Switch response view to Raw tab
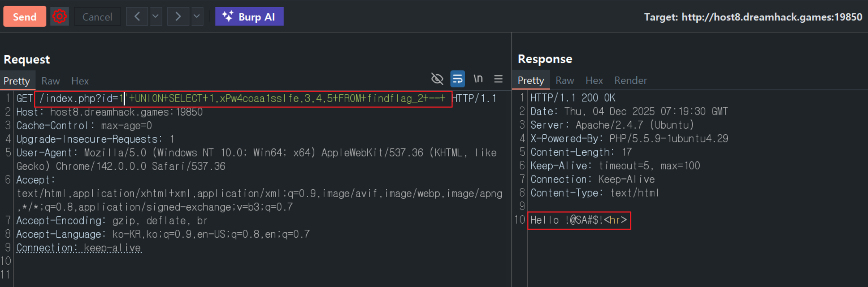This screenshot has height=287, width=868. [x=565, y=80]
